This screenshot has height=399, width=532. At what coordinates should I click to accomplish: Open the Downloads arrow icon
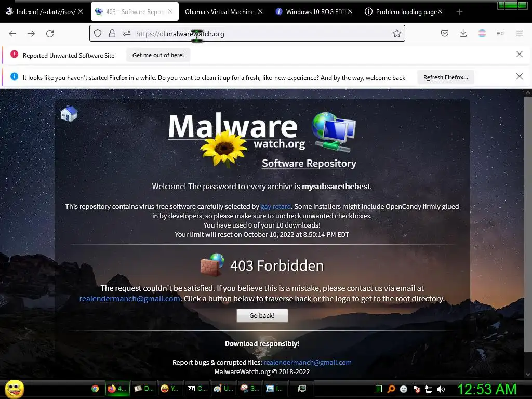(463, 33)
